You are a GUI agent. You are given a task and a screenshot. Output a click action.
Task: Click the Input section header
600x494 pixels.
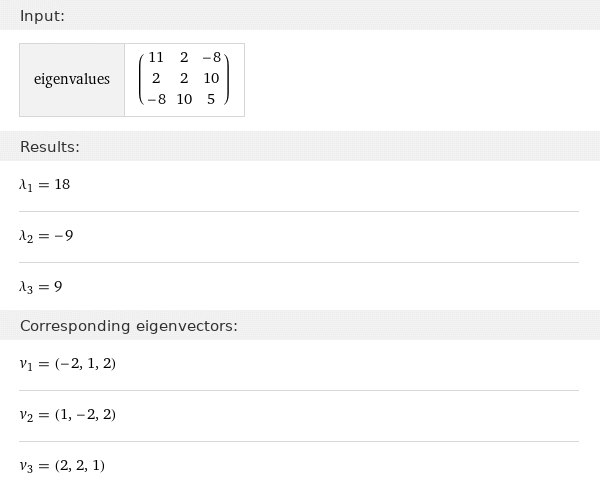[42, 16]
